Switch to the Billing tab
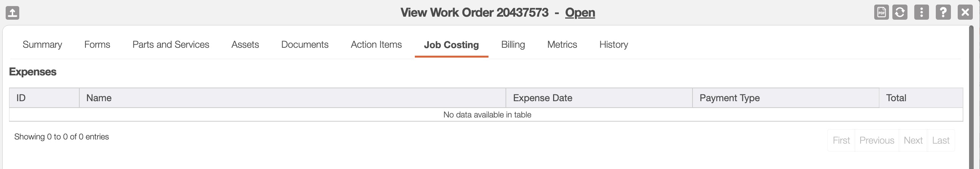The image size is (980, 169). pos(513,45)
